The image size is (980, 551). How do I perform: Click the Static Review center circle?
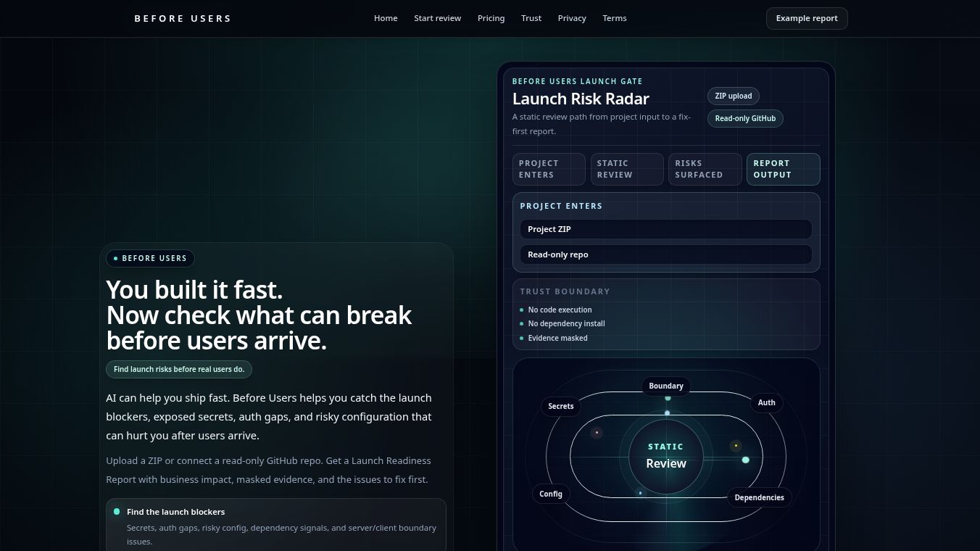point(666,456)
